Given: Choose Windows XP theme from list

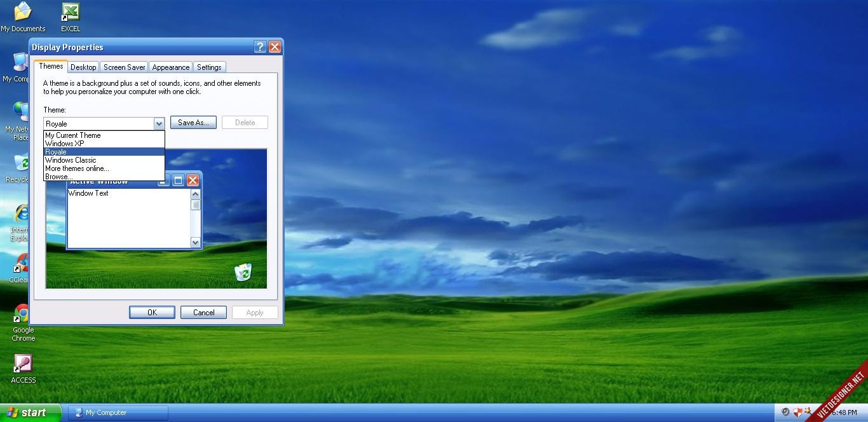Looking at the screenshot, I should 104,144.
